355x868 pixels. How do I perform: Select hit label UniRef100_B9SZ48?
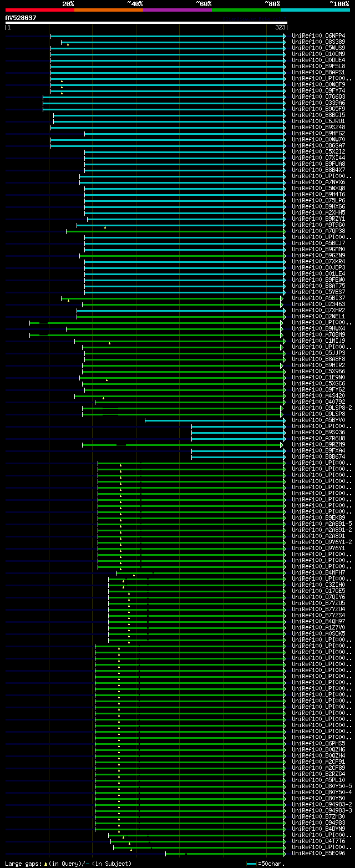click(318, 128)
